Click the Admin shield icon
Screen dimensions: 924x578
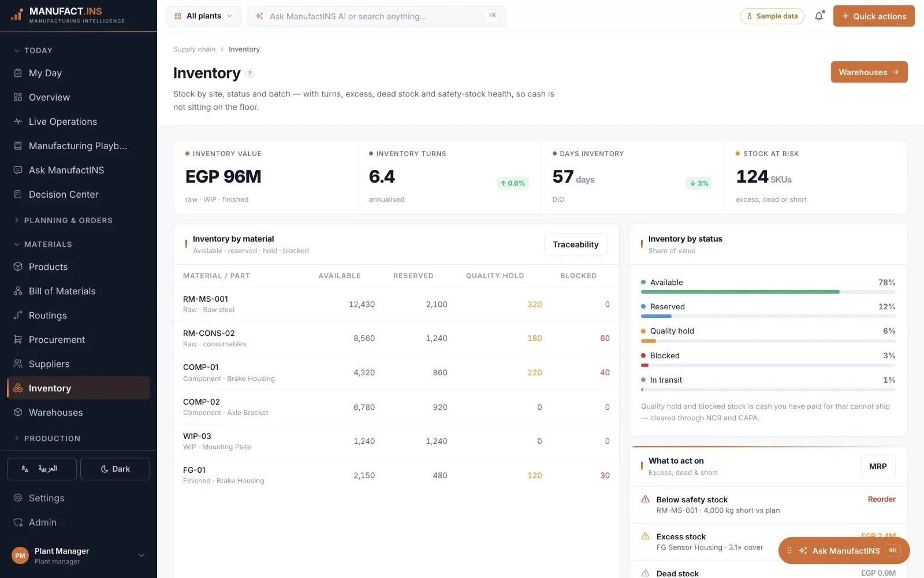tap(18, 523)
